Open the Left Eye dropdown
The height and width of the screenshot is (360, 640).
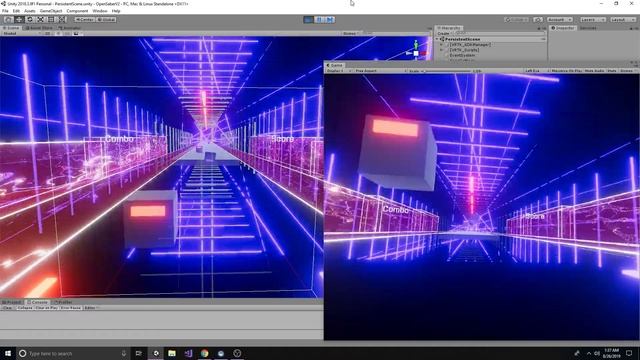pyautogui.click(x=536, y=71)
